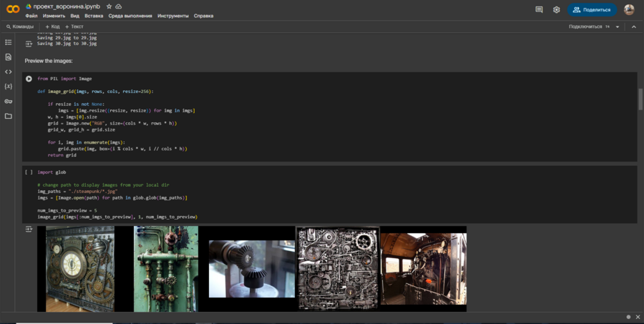644x324 pixels.
Task: Open the Table of contents sidebar panel
Action: coord(9,42)
